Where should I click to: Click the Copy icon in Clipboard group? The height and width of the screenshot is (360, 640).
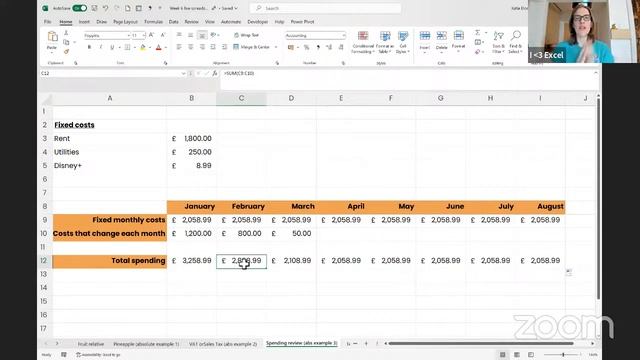click(x=66, y=42)
